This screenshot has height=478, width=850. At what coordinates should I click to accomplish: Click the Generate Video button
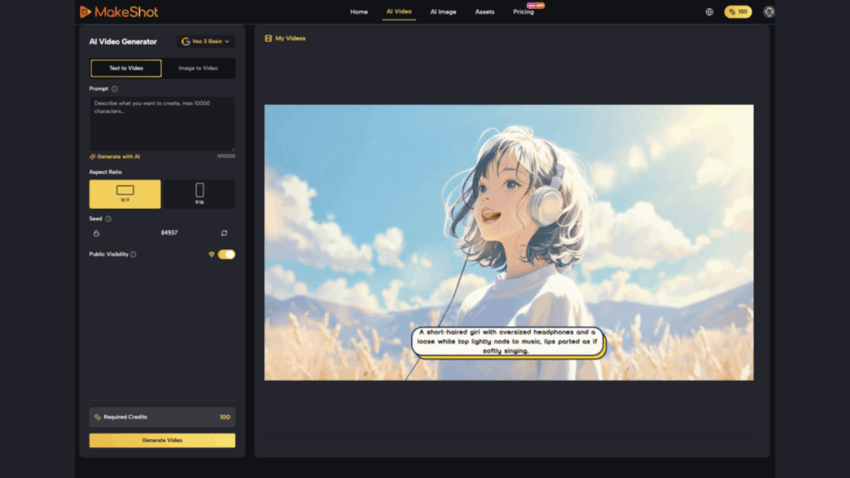pyautogui.click(x=162, y=440)
